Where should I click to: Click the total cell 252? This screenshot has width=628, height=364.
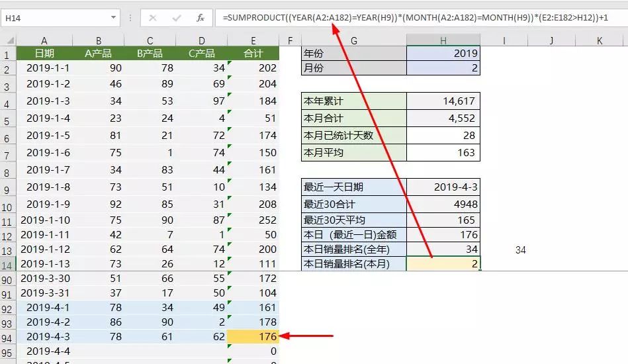click(253, 220)
